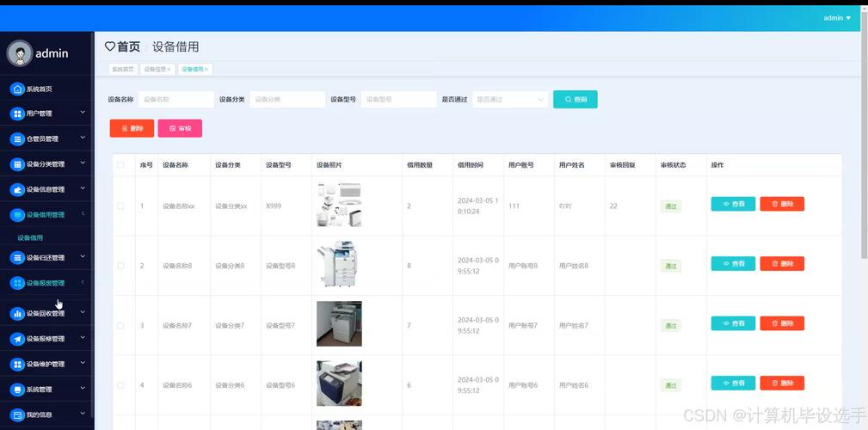Open the admin account dropdown at top right
Screen dimensions: 868x430
(837, 18)
